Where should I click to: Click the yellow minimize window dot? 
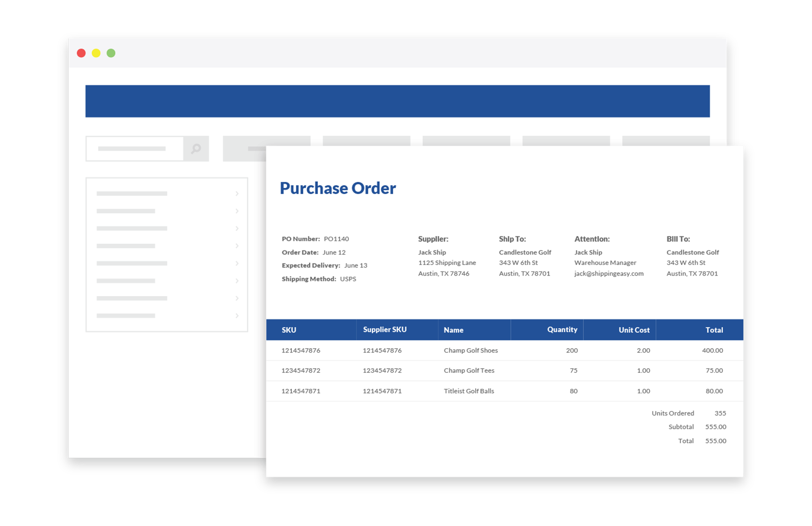click(x=96, y=53)
